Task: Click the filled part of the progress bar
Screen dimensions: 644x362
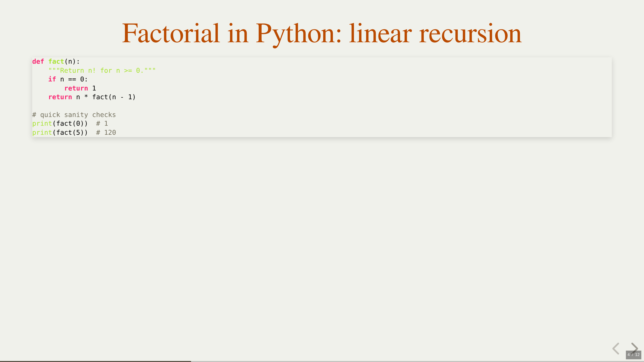Action: pos(95,361)
